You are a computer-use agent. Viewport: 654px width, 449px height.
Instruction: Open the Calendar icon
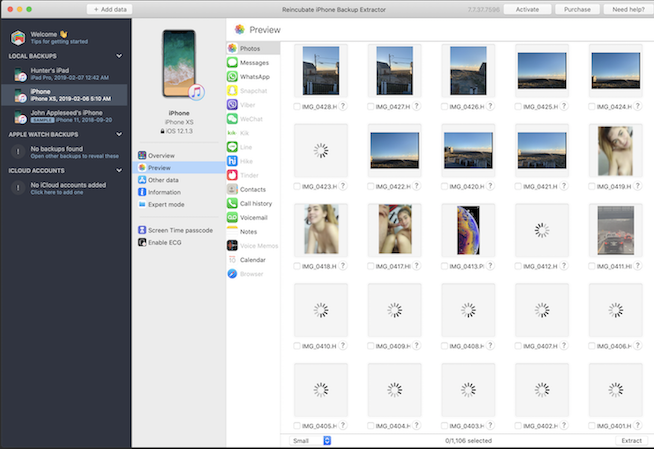(232, 260)
